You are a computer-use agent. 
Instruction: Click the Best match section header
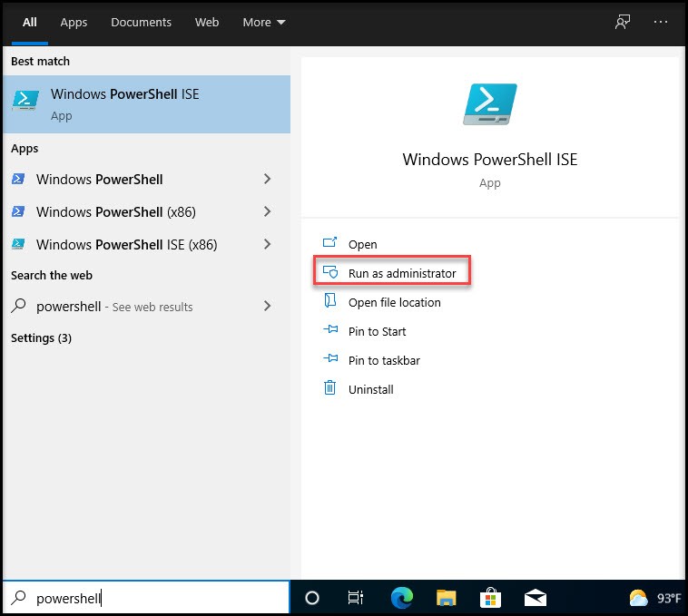(40, 62)
